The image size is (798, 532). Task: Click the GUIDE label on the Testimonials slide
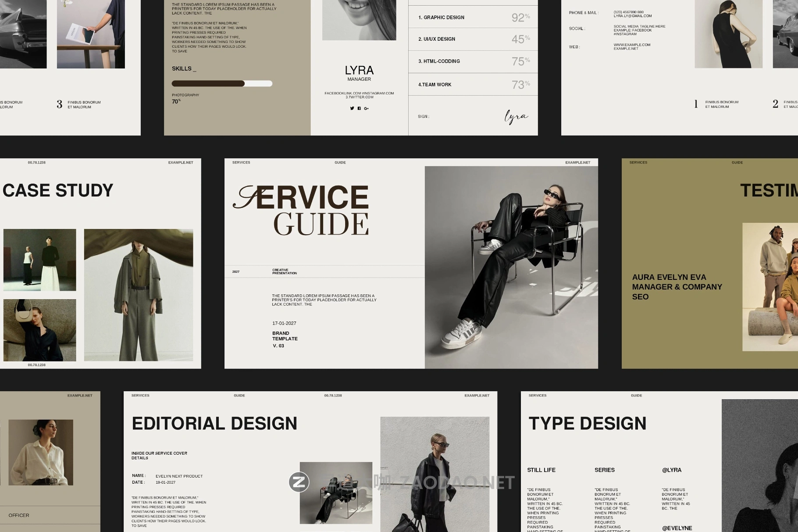point(737,162)
